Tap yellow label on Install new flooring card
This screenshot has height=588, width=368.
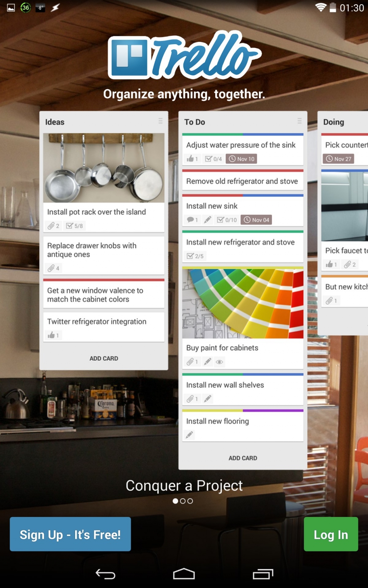click(x=212, y=410)
